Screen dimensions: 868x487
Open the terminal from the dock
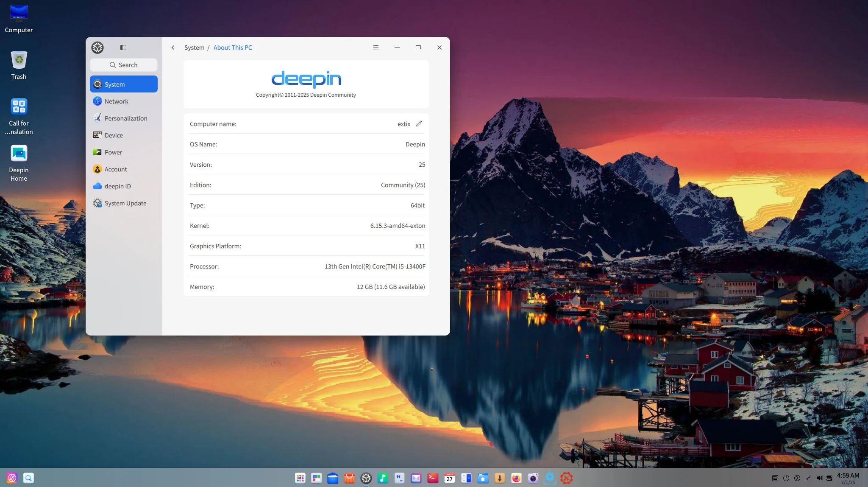click(x=433, y=478)
